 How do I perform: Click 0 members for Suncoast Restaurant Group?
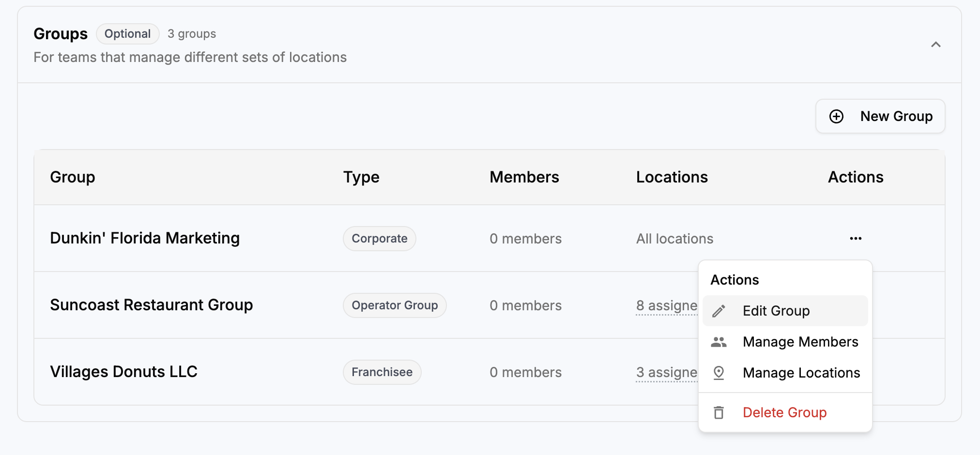pyautogui.click(x=525, y=305)
